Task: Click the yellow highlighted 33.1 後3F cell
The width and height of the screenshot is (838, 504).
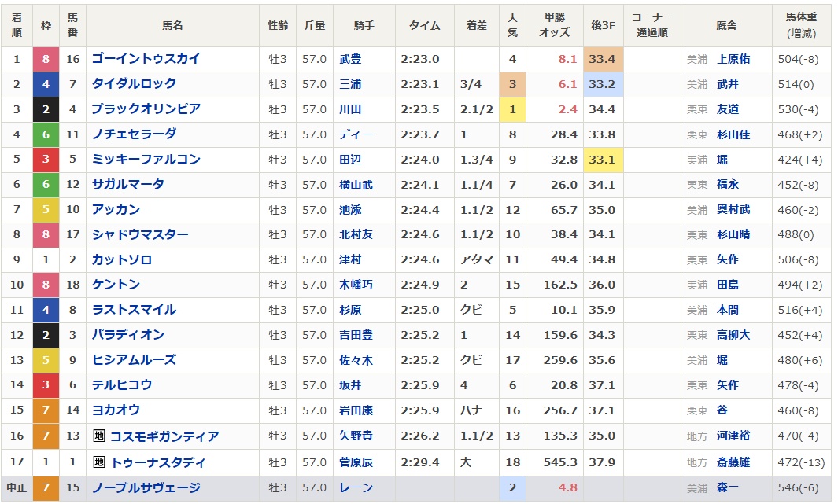Action: (x=602, y=160)
